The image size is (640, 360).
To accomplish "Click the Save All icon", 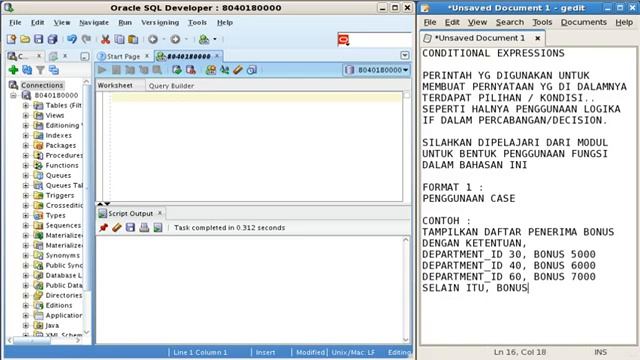I will (x=53, y=39).
